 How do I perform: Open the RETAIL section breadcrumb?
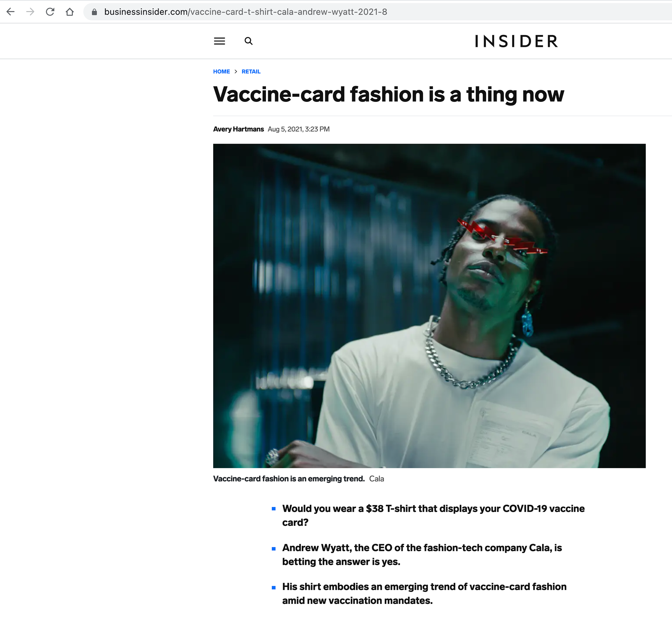[x=251, y=71]
